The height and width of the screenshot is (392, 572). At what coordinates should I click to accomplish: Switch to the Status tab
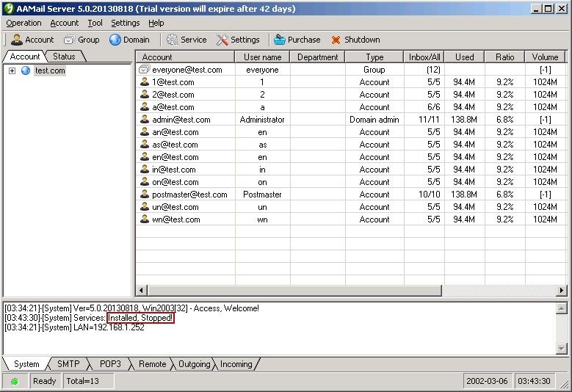point(64,57)
